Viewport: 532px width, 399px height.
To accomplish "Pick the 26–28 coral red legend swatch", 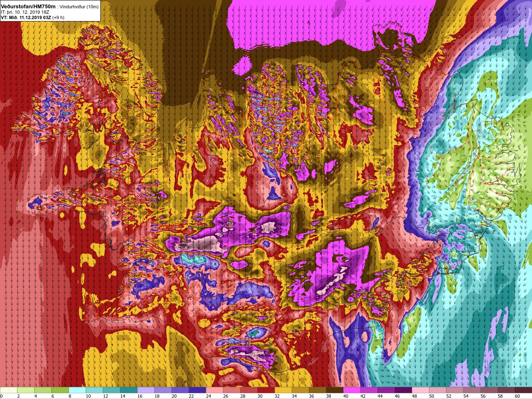I will pyautogui.click(x=232, y=390).
